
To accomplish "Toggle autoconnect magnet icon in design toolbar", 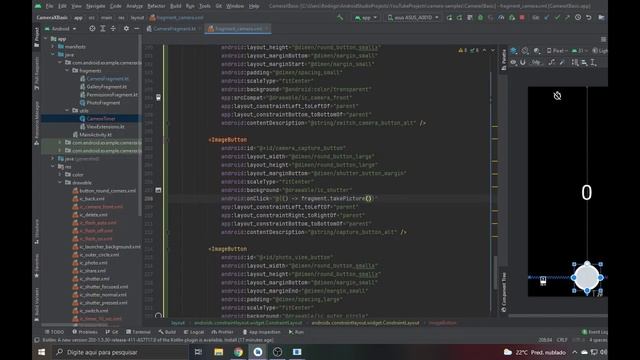I will coord(523,62).
